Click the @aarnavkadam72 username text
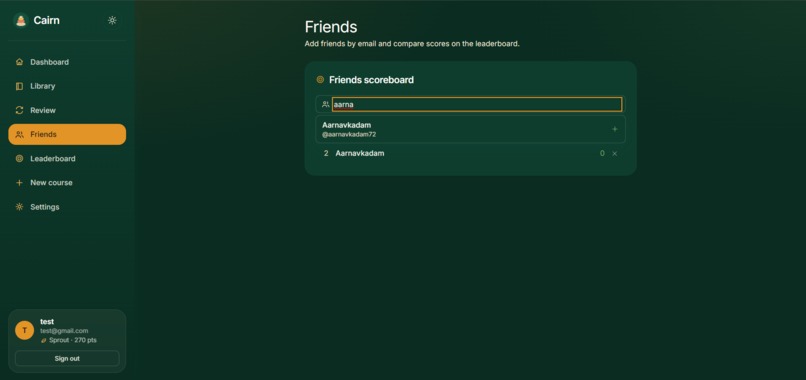Image resolution: width=806 pixels, height=380 pixels. pyautogui.click(x=349, y=135)
